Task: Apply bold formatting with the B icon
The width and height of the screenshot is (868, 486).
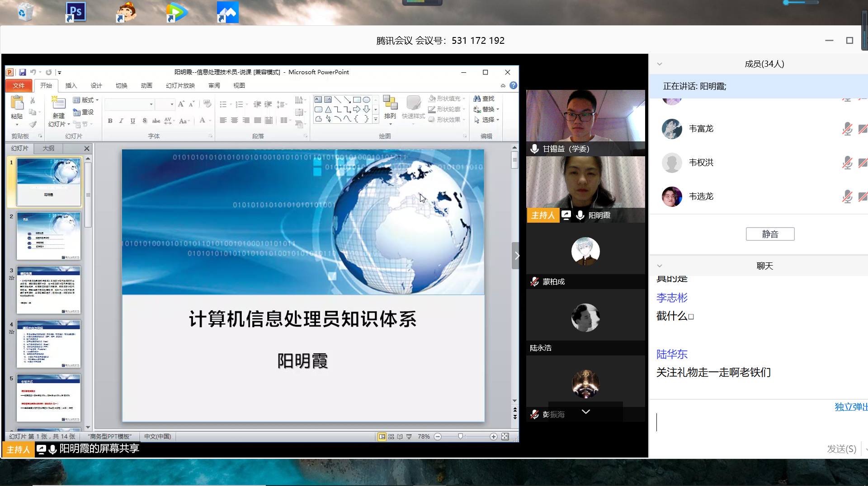Action: tap(110, 121)
